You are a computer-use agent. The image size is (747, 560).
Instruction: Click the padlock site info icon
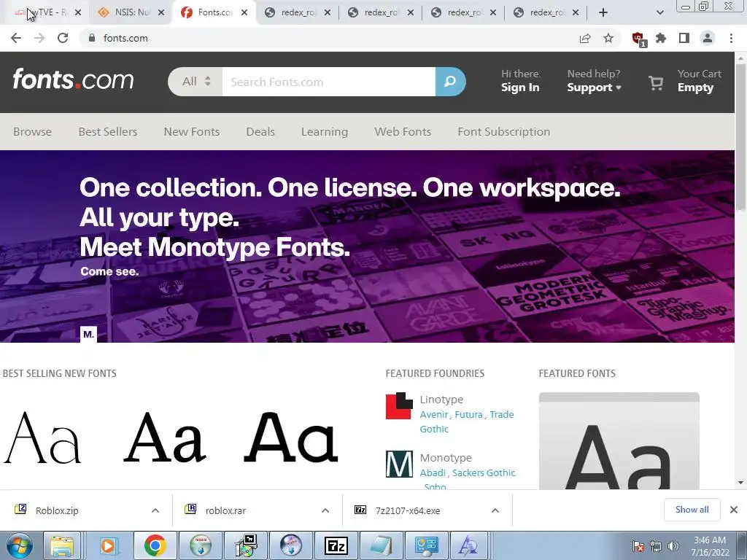[92, 38]
